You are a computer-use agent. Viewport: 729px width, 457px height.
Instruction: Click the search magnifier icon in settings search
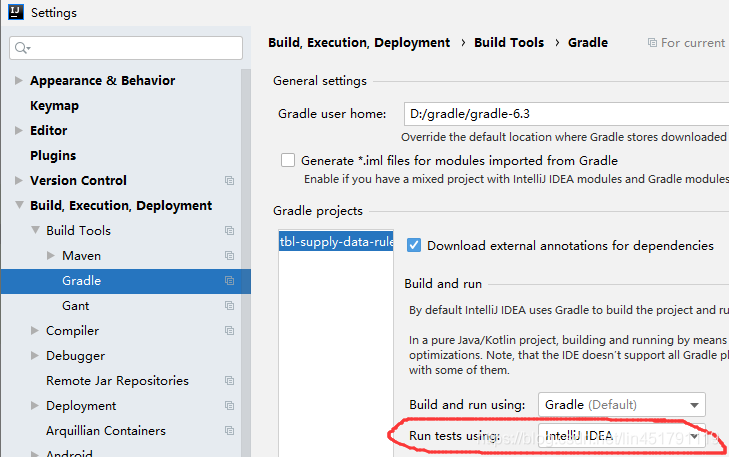[x=22, y=48]
